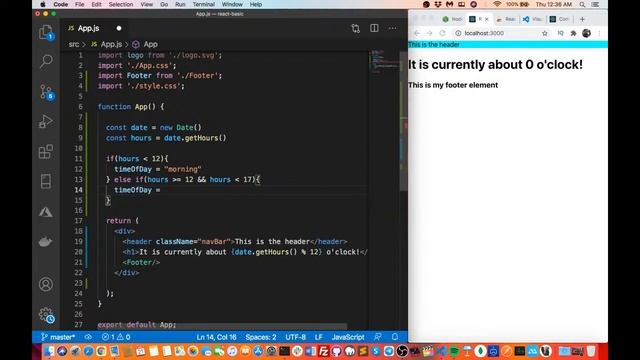The height and width of the screenshot is (360, 640).
Task: Change end of line sequence LF
Action: [x=318, y=337]
